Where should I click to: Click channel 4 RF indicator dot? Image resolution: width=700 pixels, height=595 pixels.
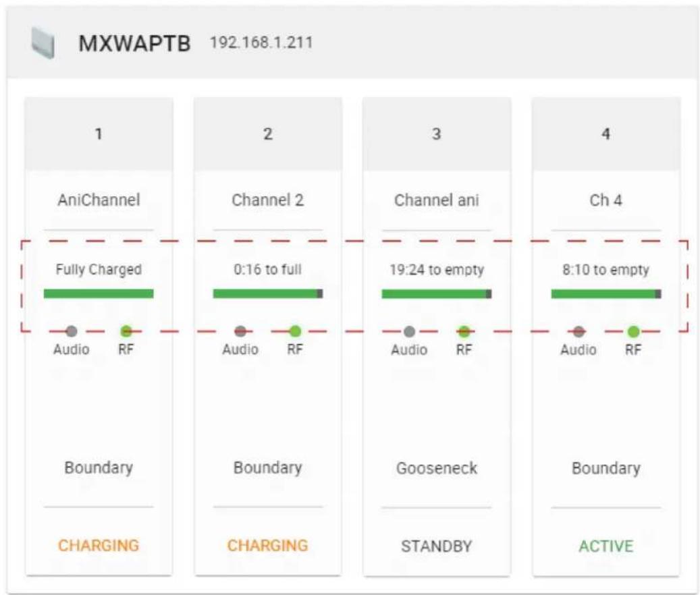pos(633,331)
